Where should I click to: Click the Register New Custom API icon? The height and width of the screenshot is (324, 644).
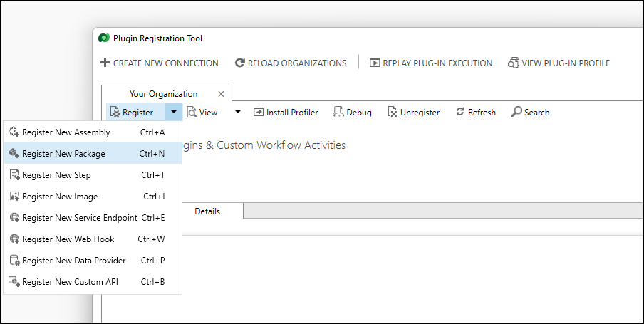pos(14,282)
